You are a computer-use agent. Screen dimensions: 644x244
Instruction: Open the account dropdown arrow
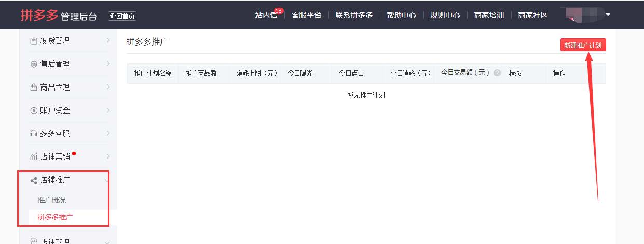pyautogui.click(x=608, y=15)
